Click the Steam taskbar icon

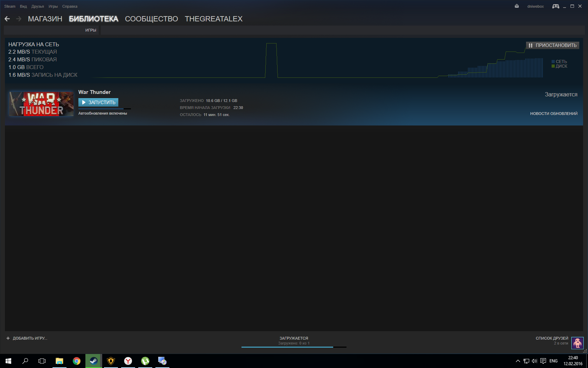tap(94, 361)
